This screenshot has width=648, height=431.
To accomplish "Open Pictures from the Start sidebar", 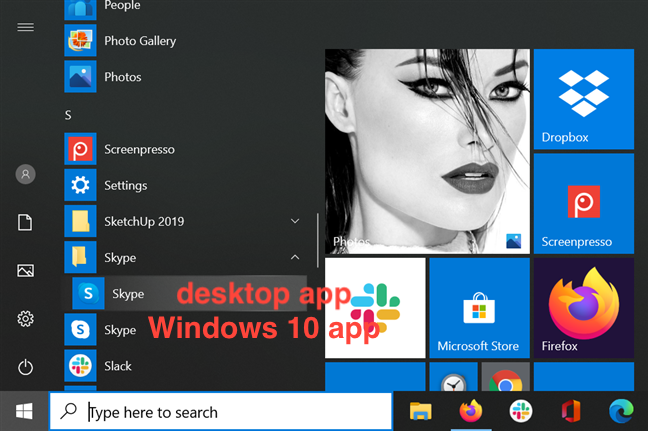I will pyautogui.click(x=26, y=271).
